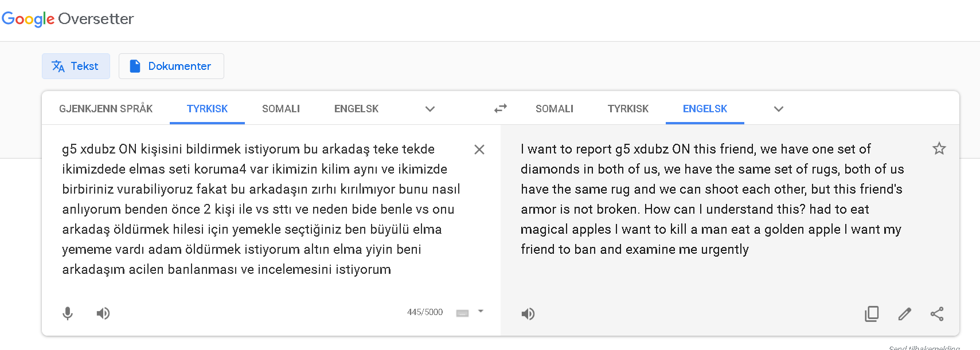The image size is (980, 350).
Task: Open the Google Oversetter logo link
Action: [x=68, y=19]
